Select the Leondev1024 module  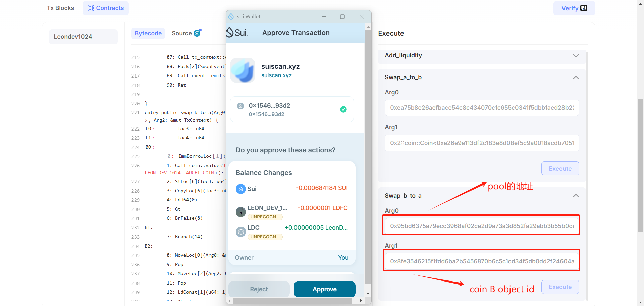(x=83, y=37)
